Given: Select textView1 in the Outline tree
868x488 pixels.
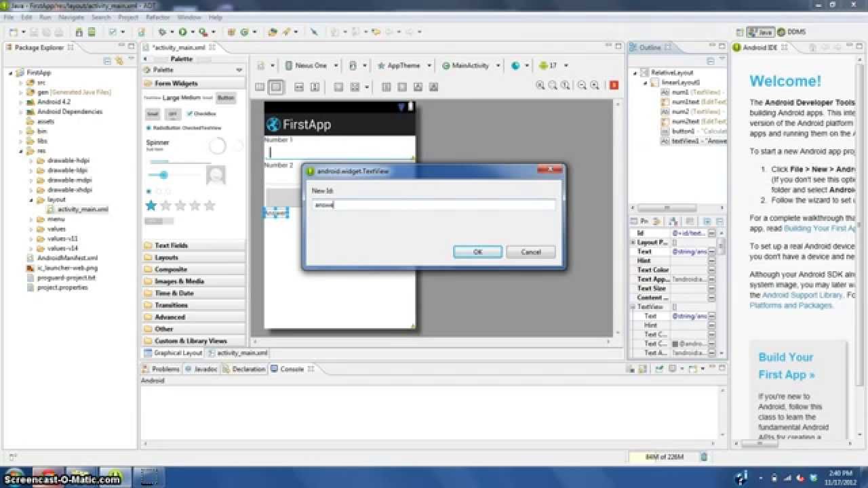Looking at the screenshot, I should 693,141.
